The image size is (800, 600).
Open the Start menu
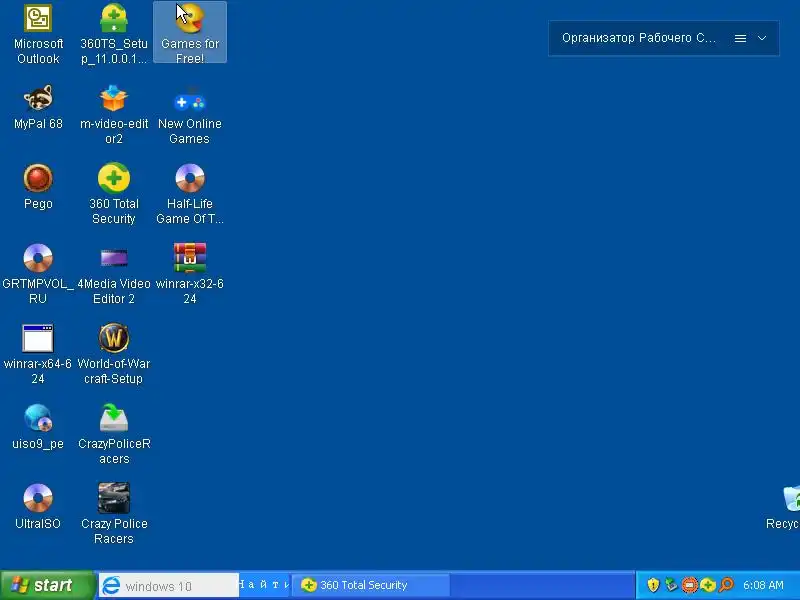[47, 585]
